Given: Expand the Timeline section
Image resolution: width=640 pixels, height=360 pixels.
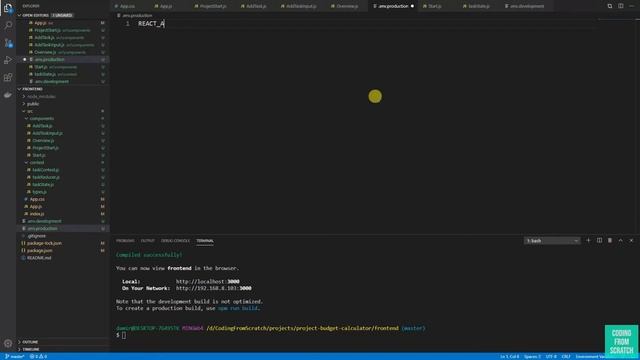Looking at the screenshot, I should [19, 349].
